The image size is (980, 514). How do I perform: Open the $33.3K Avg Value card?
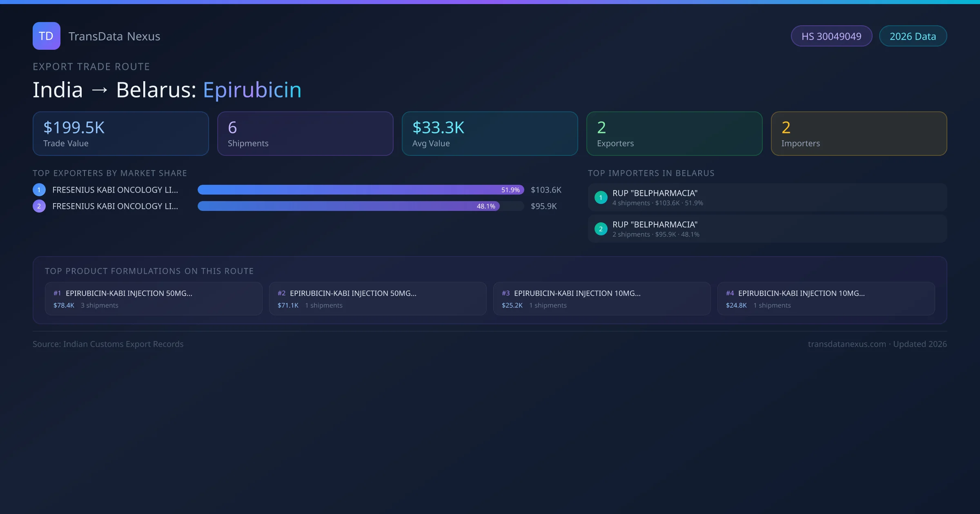(490, 133)
